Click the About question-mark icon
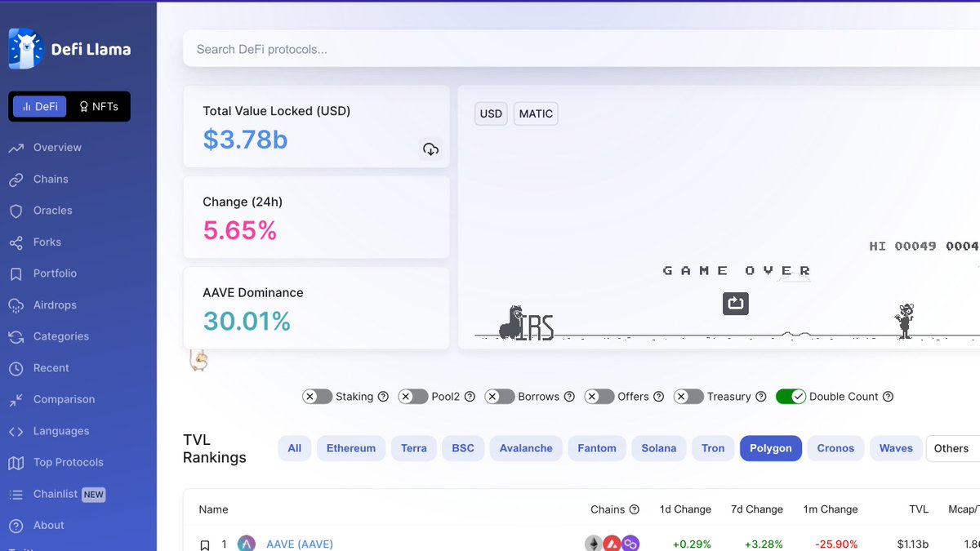This screenshot has height=551, width=980. click(16, 526)
